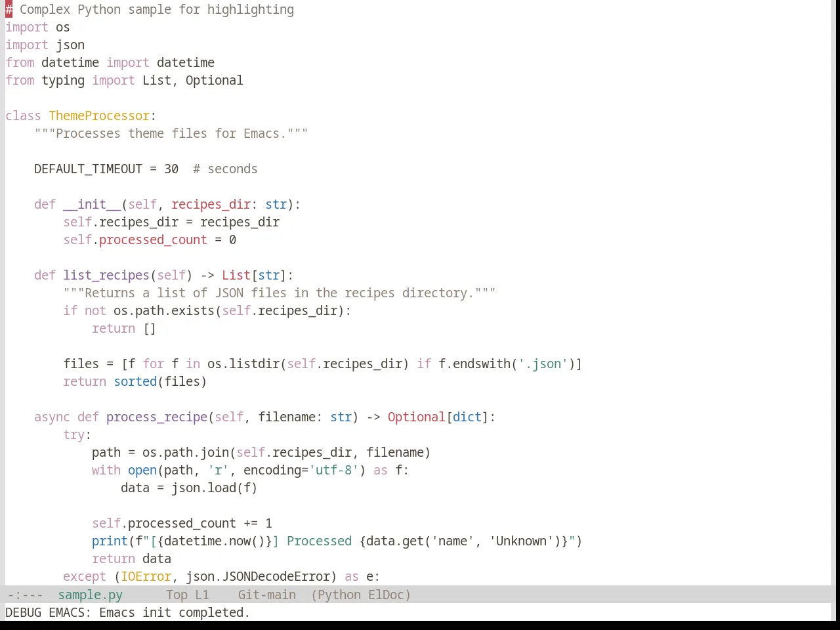Click "f.endswith" in the list comprehension

tap(474, 364)
